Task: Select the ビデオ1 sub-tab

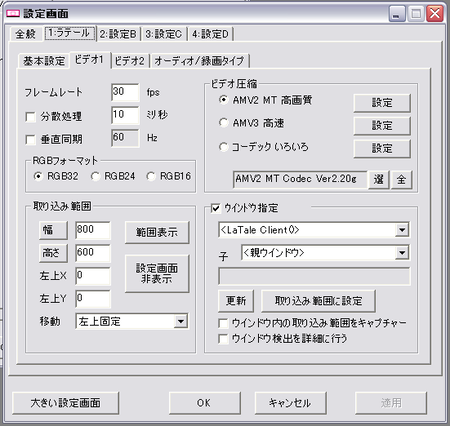Action: click(89, 60)
